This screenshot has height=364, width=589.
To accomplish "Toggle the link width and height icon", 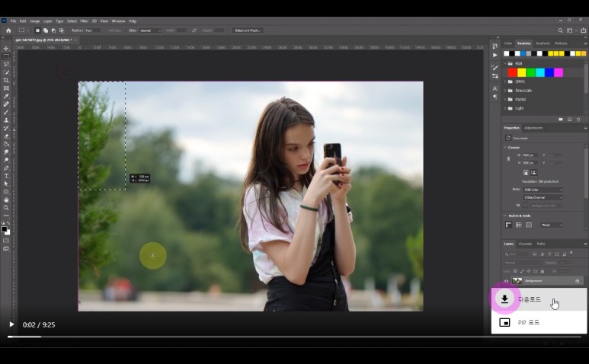I will pos(509,158).
